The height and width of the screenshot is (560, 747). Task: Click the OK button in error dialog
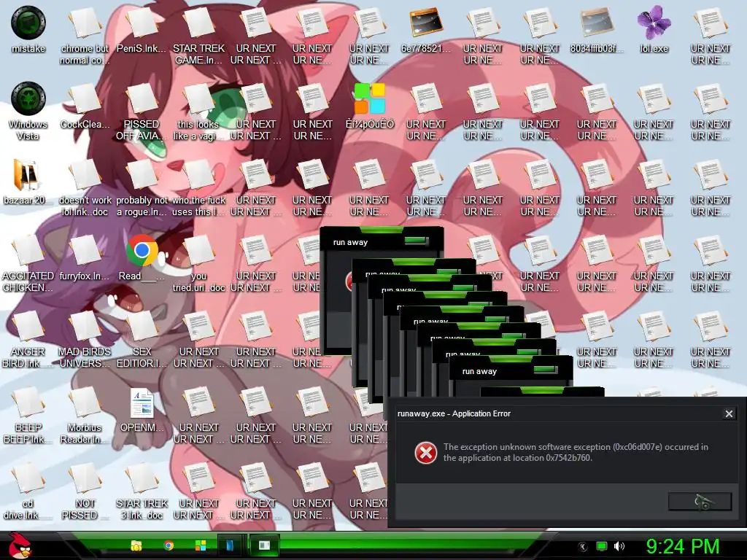(x=700, y=502)
